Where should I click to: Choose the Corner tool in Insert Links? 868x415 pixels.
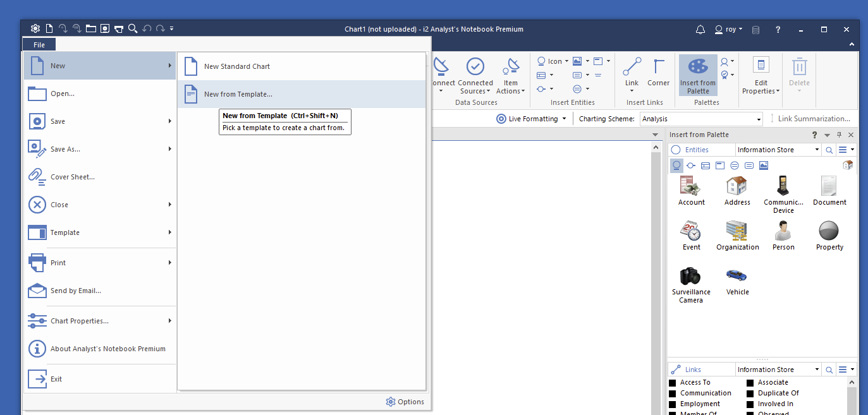point(658,72)
